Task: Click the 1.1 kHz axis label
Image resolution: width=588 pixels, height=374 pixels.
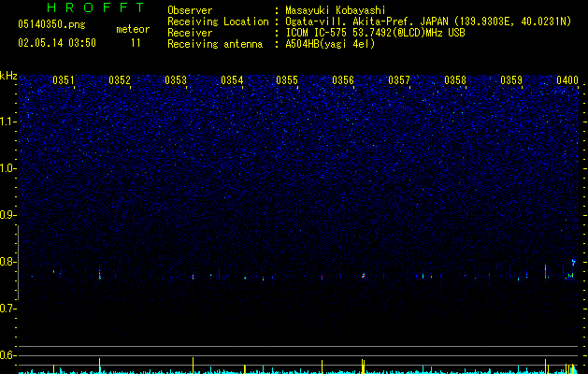Action: coord(7,122)
